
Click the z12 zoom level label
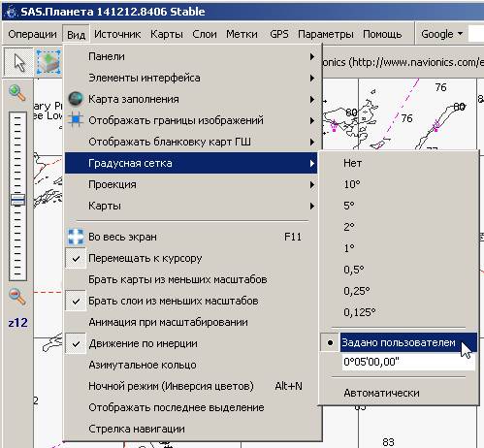[x=18, y=323]
